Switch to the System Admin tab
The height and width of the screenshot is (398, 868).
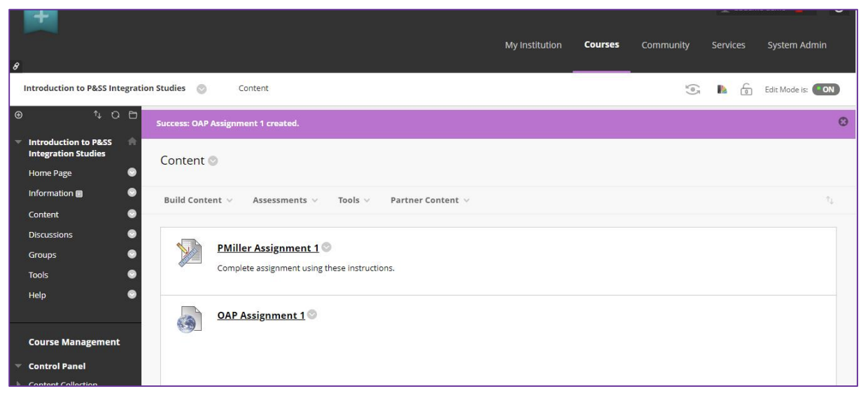click(797, 45)
